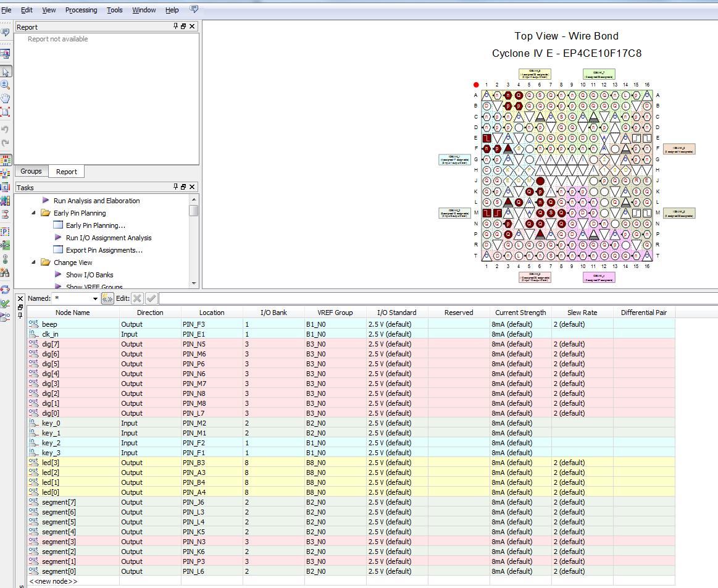Collapse the Early Pin Planning folder

pyautogui.click(x=34, y=213)
